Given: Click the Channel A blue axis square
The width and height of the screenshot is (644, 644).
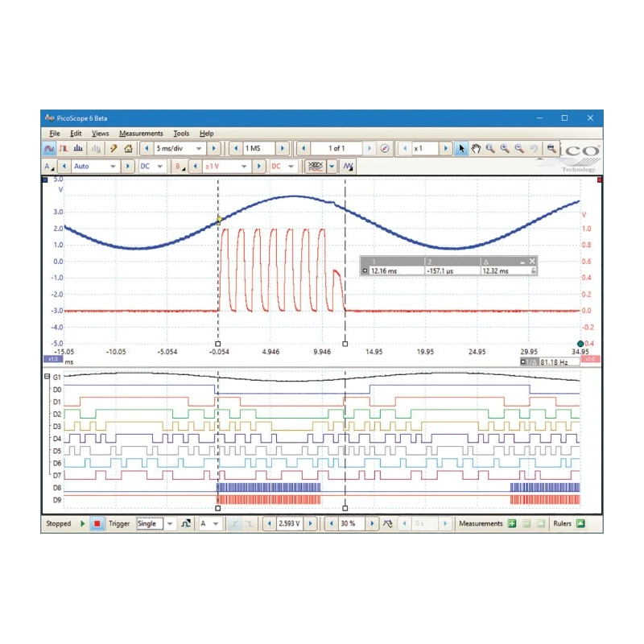Looking at the screenshot, I should point(45,180).
